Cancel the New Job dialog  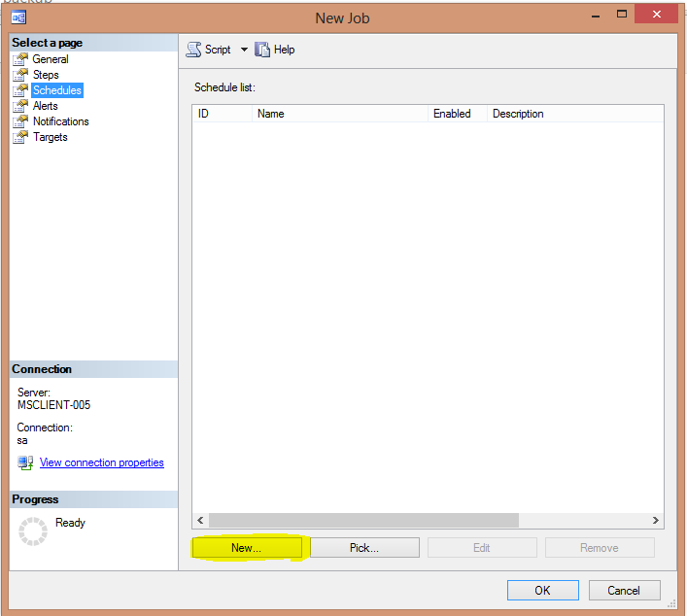tap(623, 590)
